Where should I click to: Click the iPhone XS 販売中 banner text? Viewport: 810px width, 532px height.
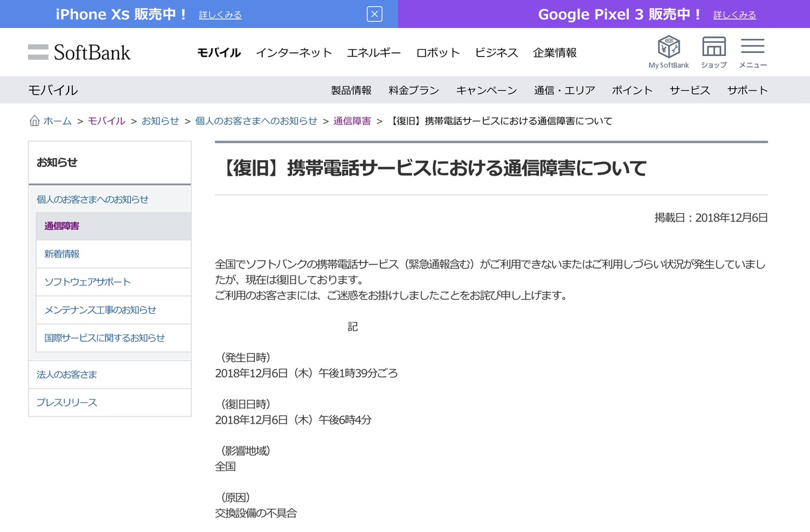(x=122, y=14)
